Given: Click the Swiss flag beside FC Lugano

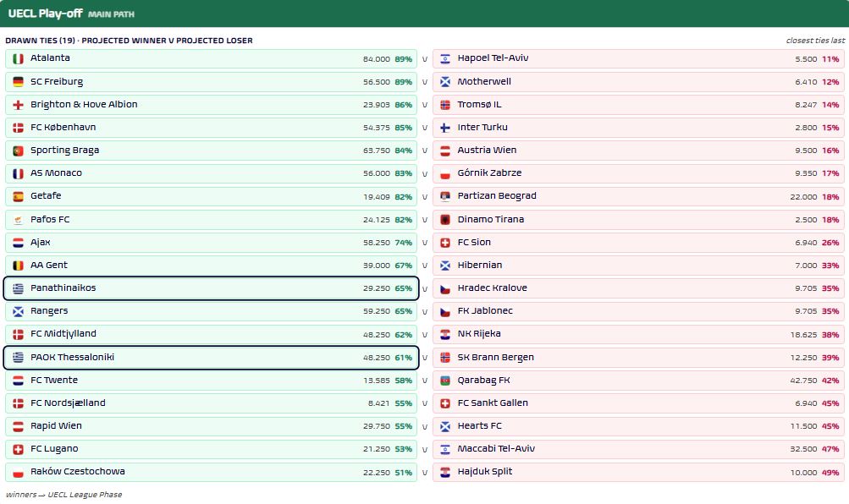Looking at the screenshot, I should coord(18,449).
